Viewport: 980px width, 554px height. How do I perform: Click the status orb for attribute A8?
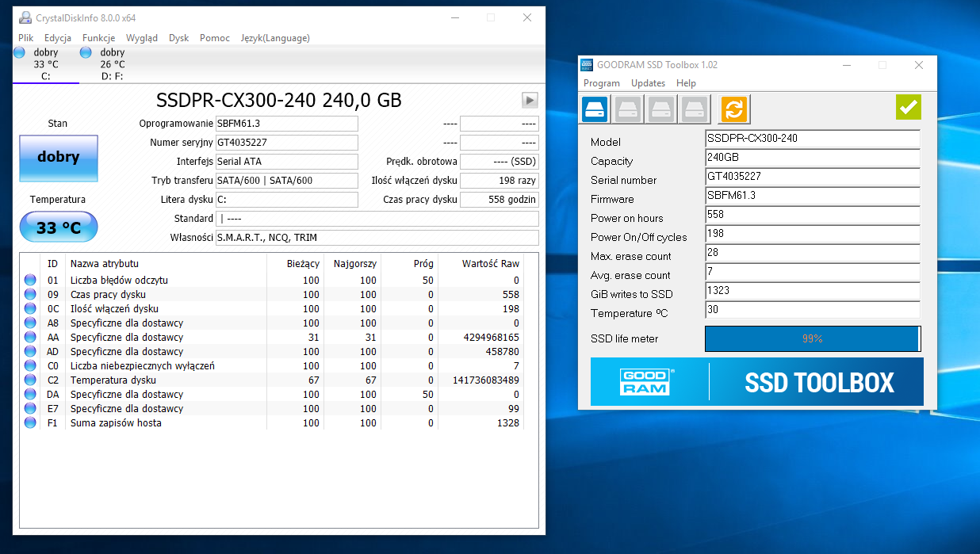tap(30, 323)
